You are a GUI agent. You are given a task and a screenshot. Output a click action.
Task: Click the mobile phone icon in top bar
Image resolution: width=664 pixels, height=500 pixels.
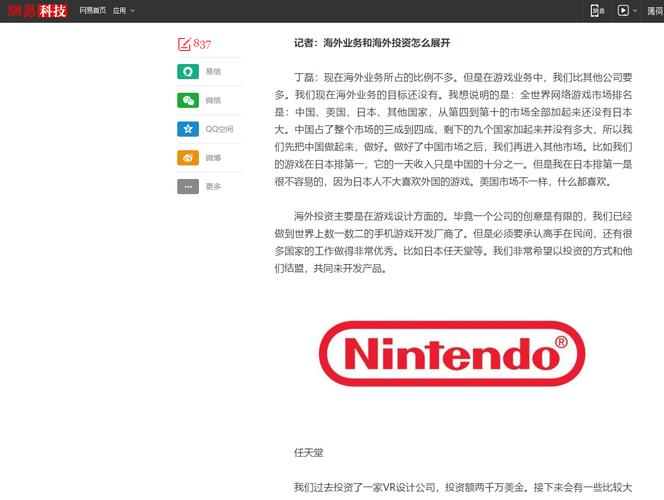(597, 11)
